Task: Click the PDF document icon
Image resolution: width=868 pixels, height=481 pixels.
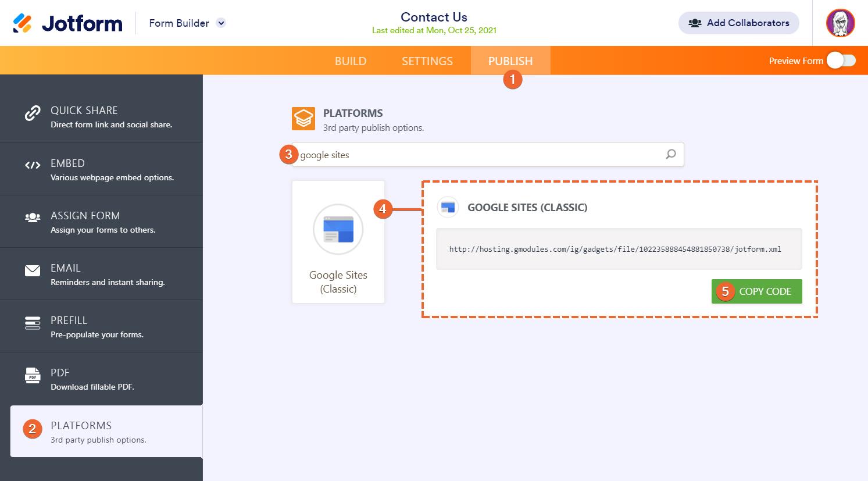Action: 33,375
